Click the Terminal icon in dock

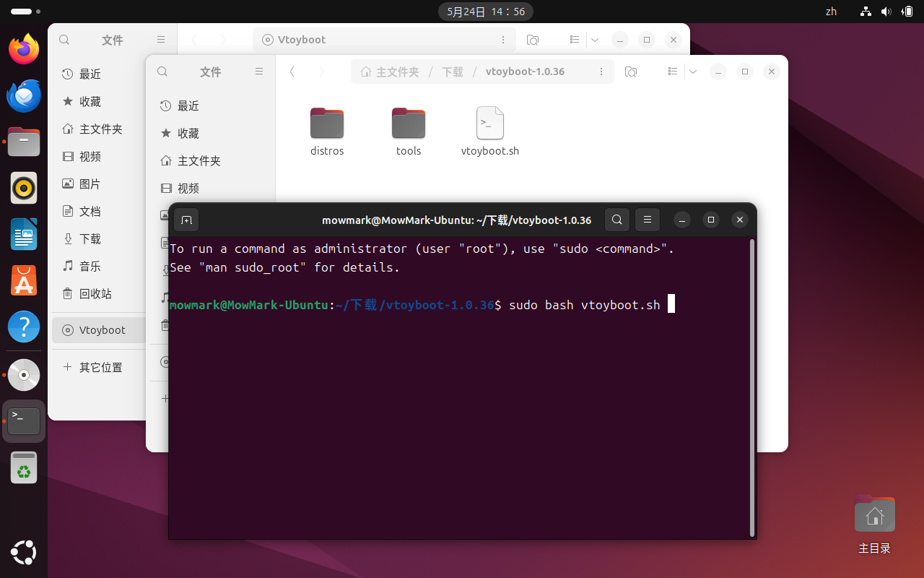click(x=24, y=421)
